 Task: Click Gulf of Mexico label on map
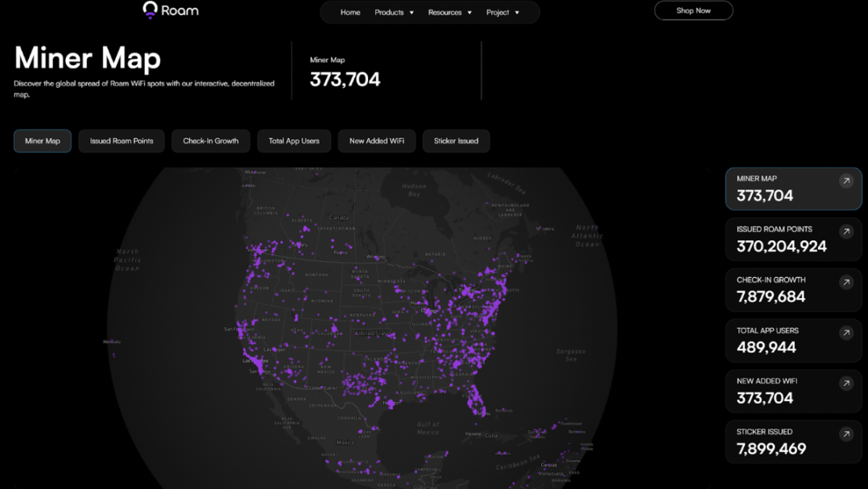(x=428, y=428)
